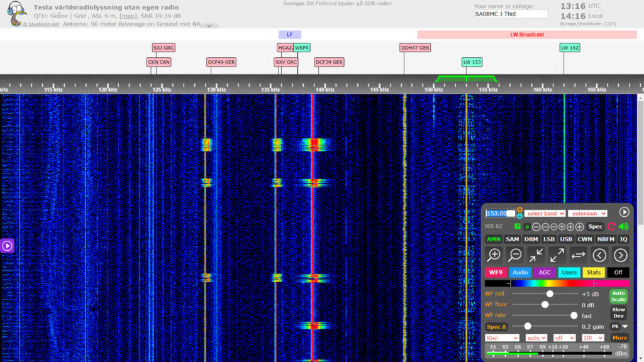The height and width of the screenshot is (362, 644).
Task: Click the plus-circle button just left of Spec
Action: pyautogui.click(x=579, y=226)
